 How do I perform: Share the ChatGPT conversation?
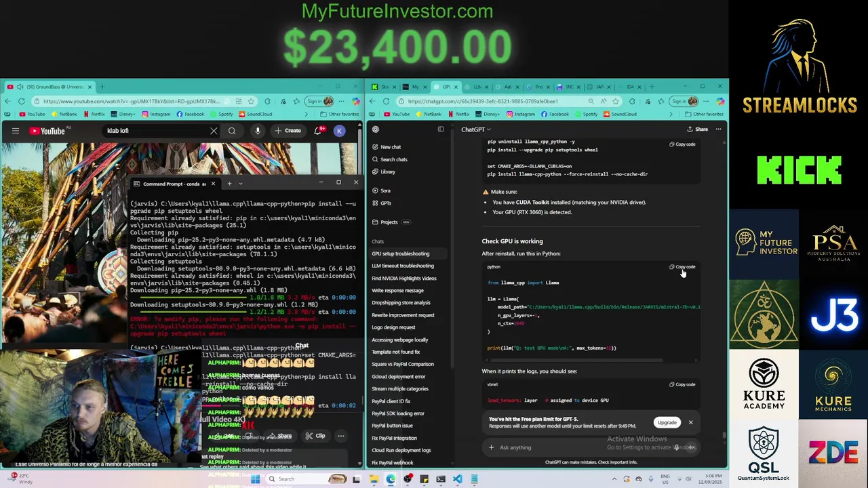pyautogui.click(x=698, y=129)
